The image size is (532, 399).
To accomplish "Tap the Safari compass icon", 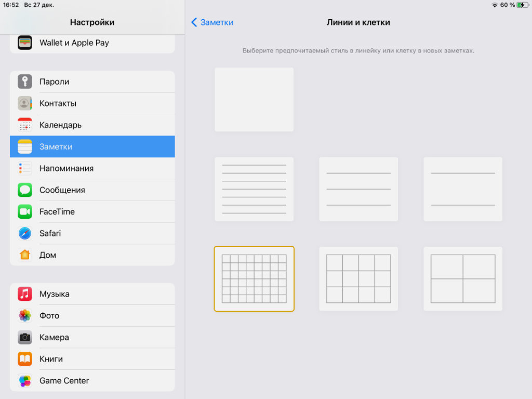I will point(25,233).
